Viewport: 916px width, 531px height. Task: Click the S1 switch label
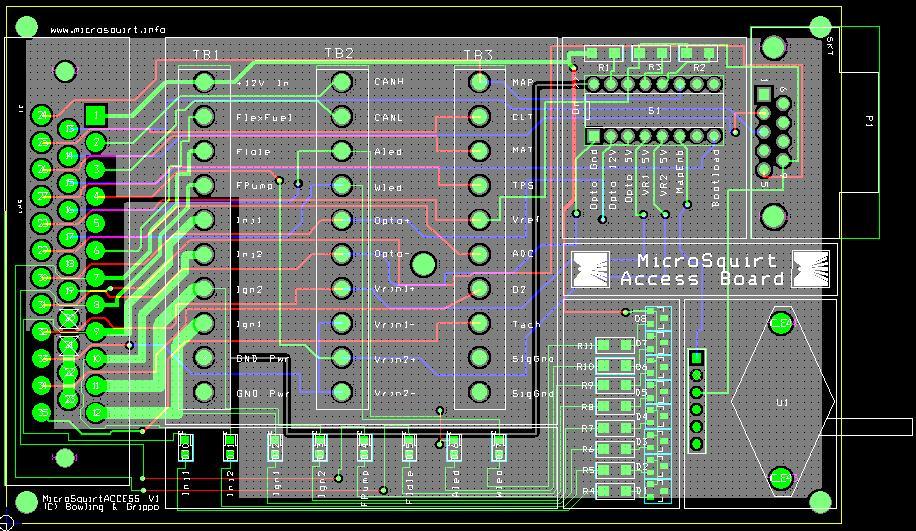coord(654,110)
